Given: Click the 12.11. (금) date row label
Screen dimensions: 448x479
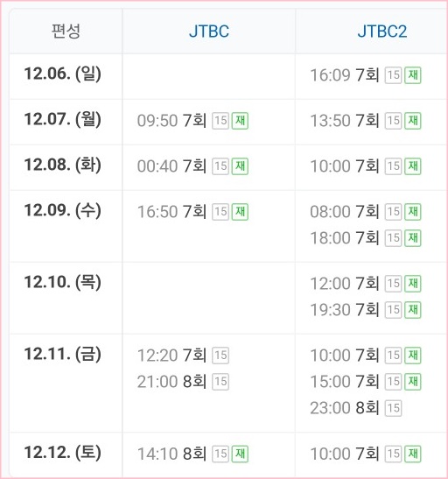Looking at the screenshot, I should 62,354.
